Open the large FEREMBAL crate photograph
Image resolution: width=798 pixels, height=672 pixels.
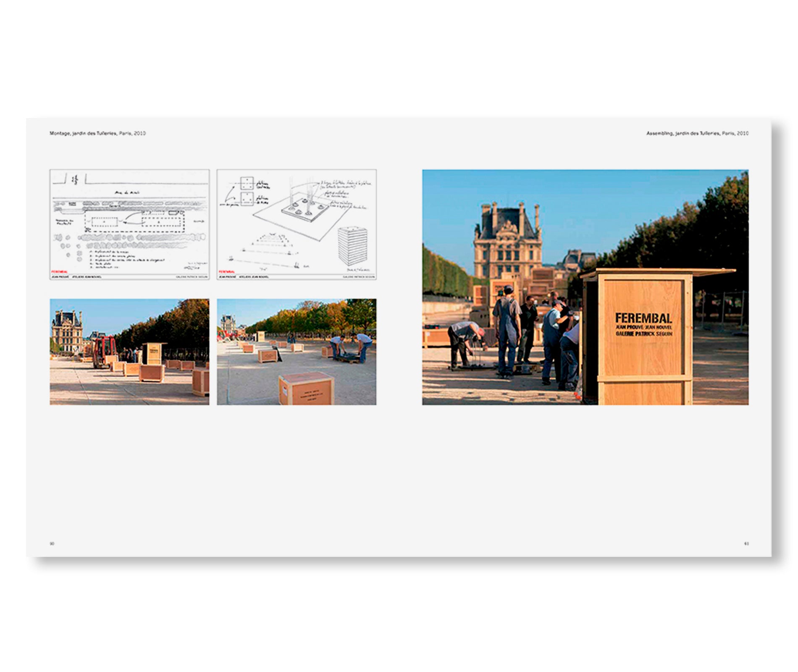(x=585, y=287)
